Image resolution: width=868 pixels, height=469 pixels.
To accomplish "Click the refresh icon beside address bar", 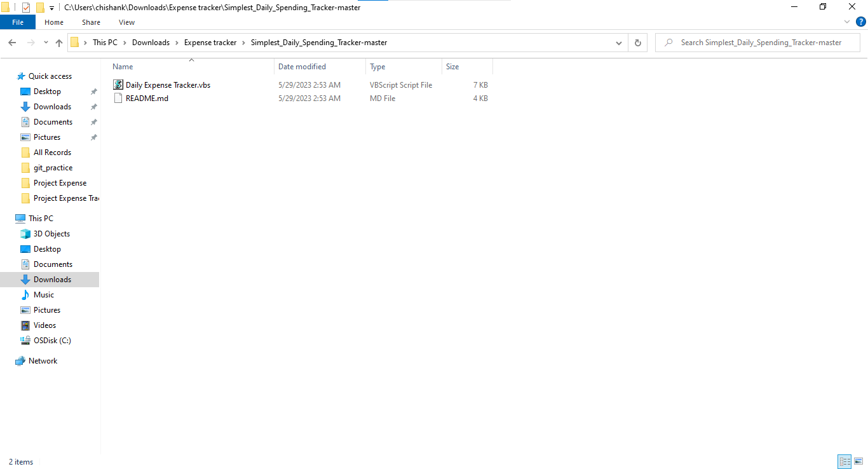I will click(x=637, y=42).
